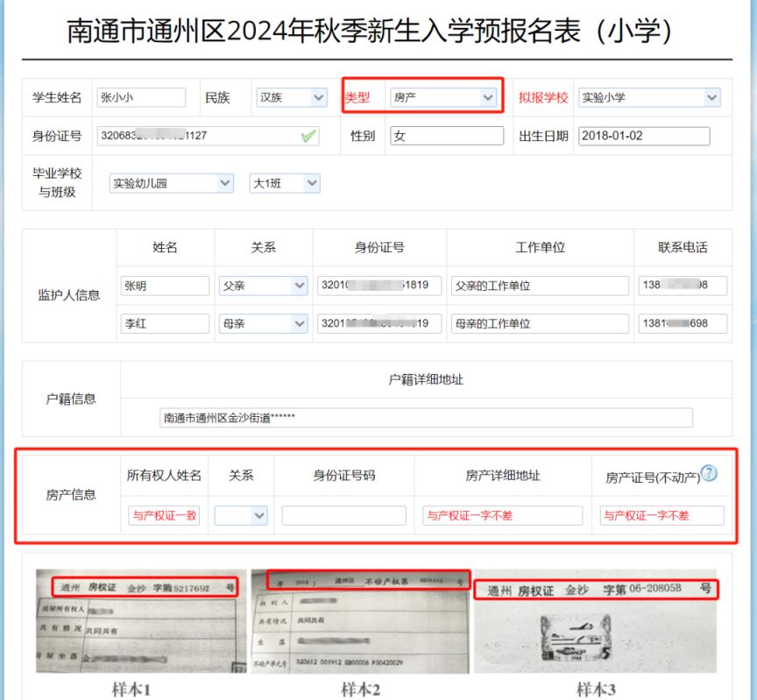Click the help icon beside 房产证号(不动产)
Image resolution: width=757 pixels, height=700 pixels.
tap(709, 473)
